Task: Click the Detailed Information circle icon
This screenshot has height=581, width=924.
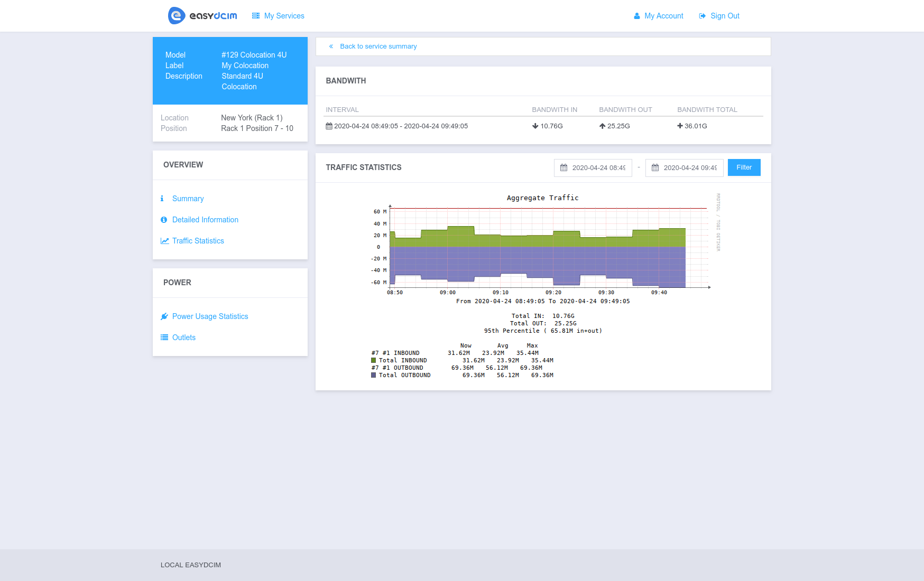Action: (163, 220)
